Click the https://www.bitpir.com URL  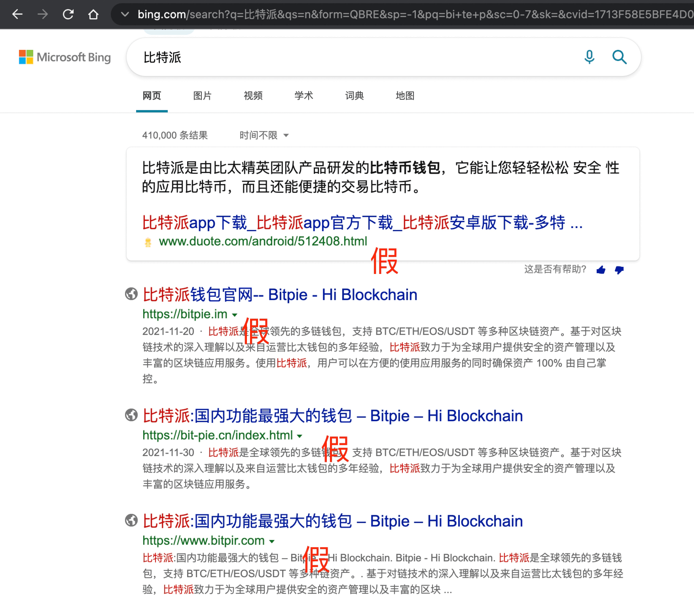(x=203, y=540)
